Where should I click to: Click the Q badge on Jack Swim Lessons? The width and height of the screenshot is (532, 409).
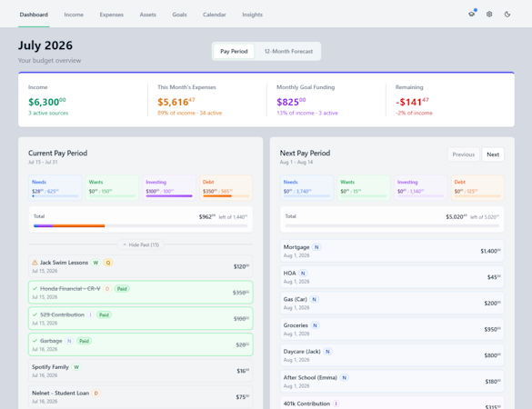pyautogui.click(x=108, y=263)
